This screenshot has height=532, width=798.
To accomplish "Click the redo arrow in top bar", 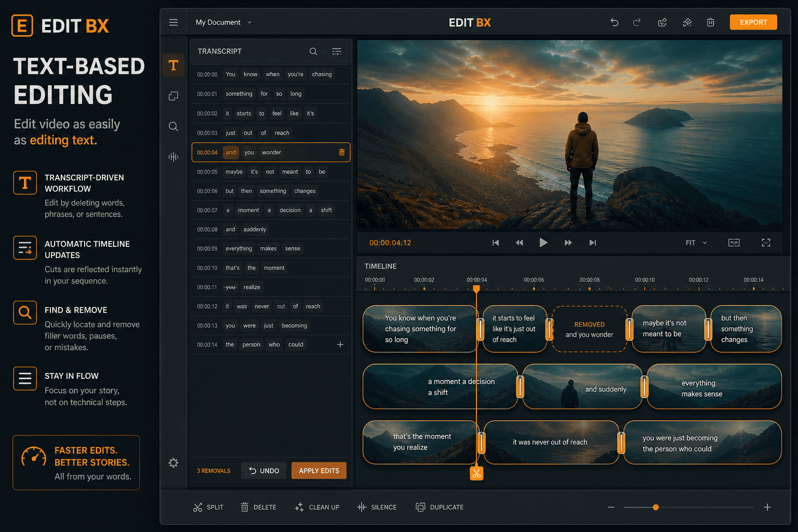I will click(x=637, y=22).
